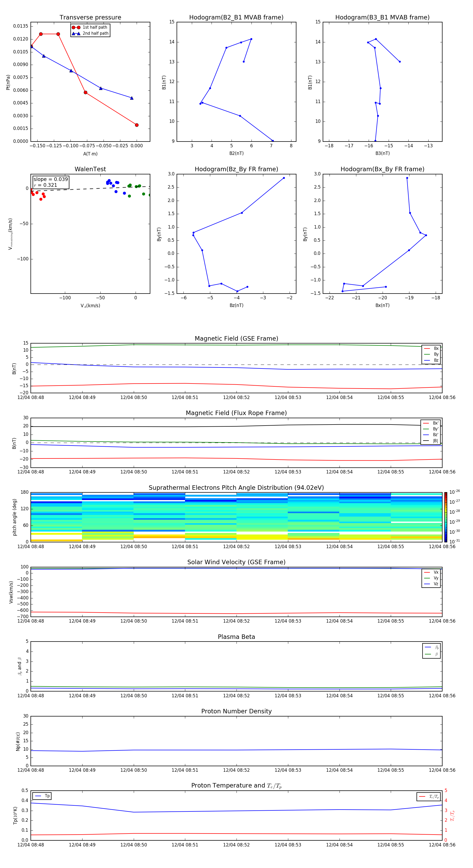The width and height of the screenshot is (473, 868).
Task: Click the red Te/Tp right-axis label
Action: 453,815
